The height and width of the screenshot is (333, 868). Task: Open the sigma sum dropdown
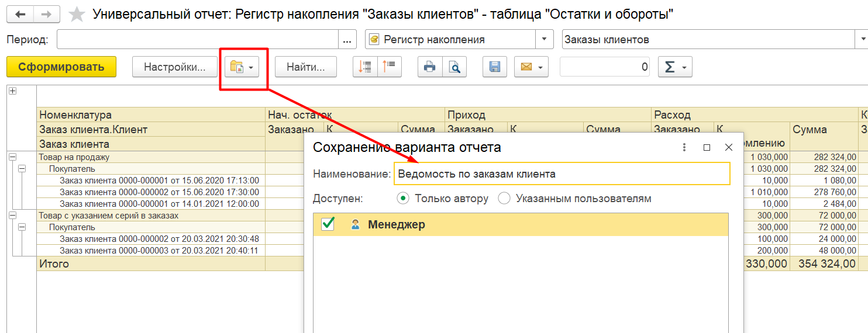pyautogui.click(x=676, y=67)
